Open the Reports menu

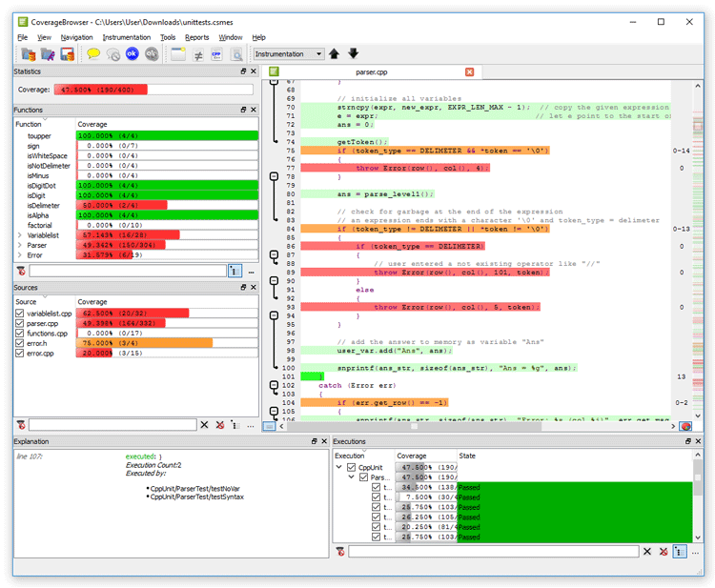click(196, 37)
